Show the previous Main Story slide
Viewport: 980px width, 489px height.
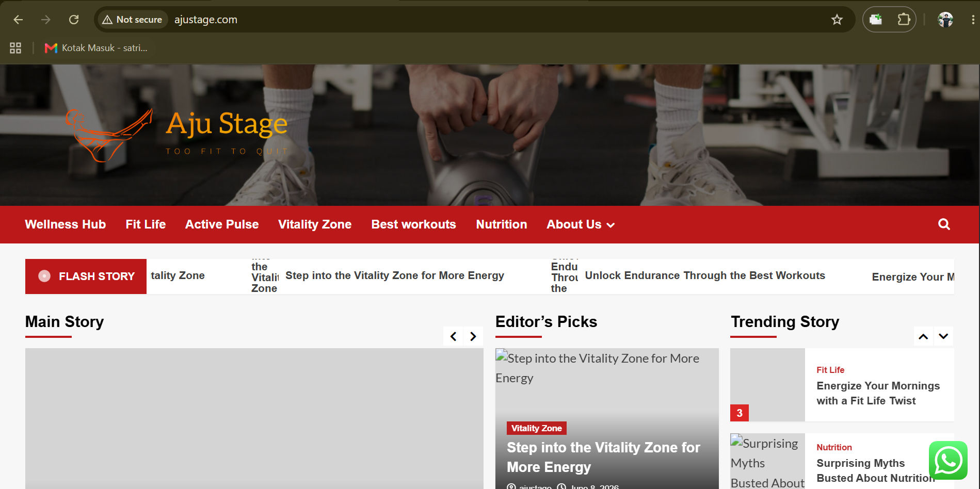click(x=453, y=336)
